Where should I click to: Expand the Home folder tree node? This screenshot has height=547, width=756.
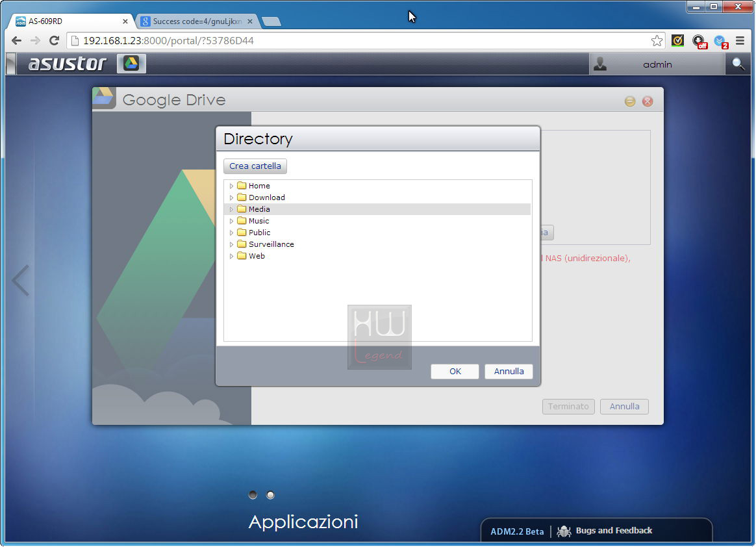click(231, 186)
